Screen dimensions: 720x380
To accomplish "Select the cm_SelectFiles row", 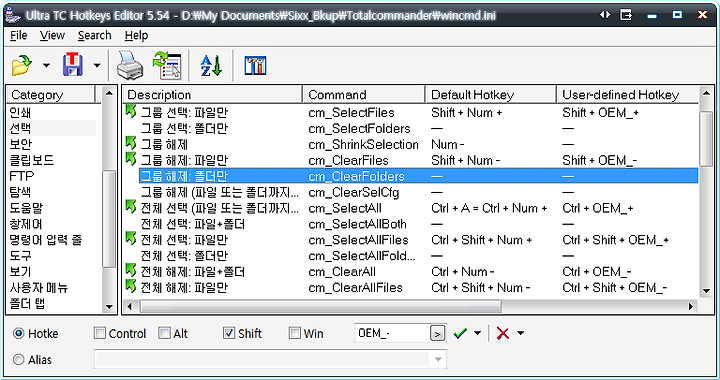I will 411,112.
